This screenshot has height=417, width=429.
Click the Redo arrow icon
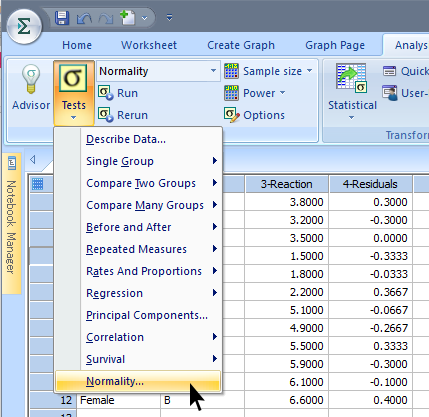(106, 18)
